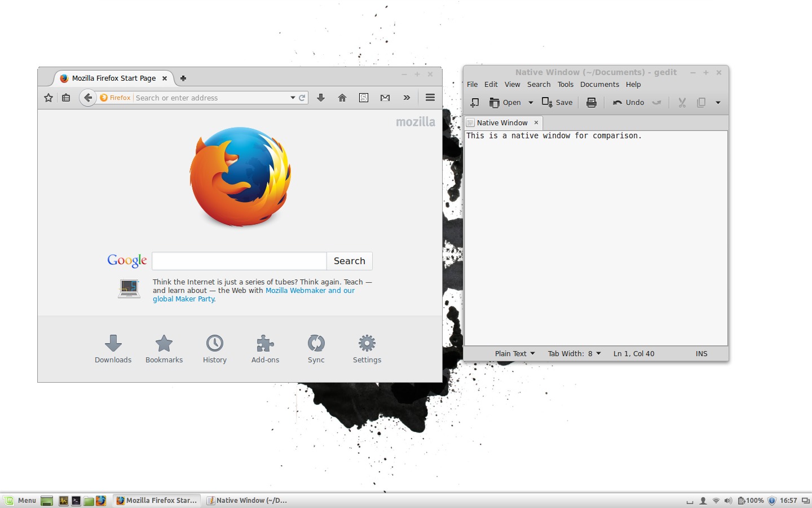Open the volume control in system tray
The image size is (812, 508).
(x=728, y=501)
